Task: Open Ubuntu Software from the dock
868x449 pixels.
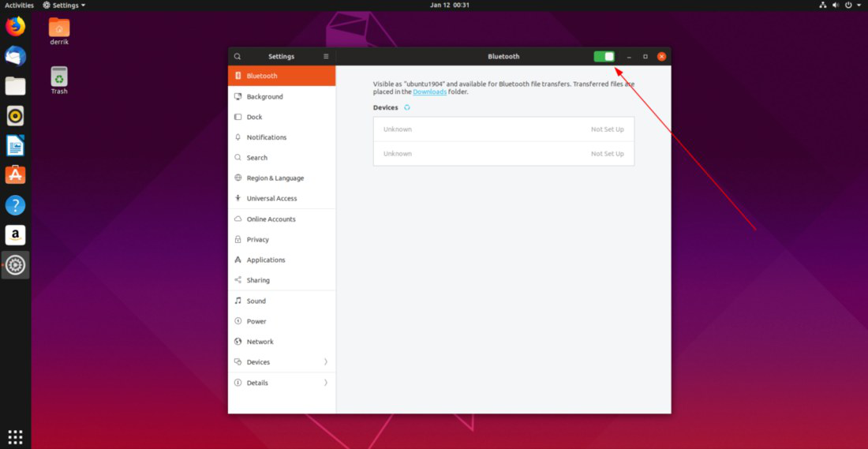Action: tap(16, 175)
